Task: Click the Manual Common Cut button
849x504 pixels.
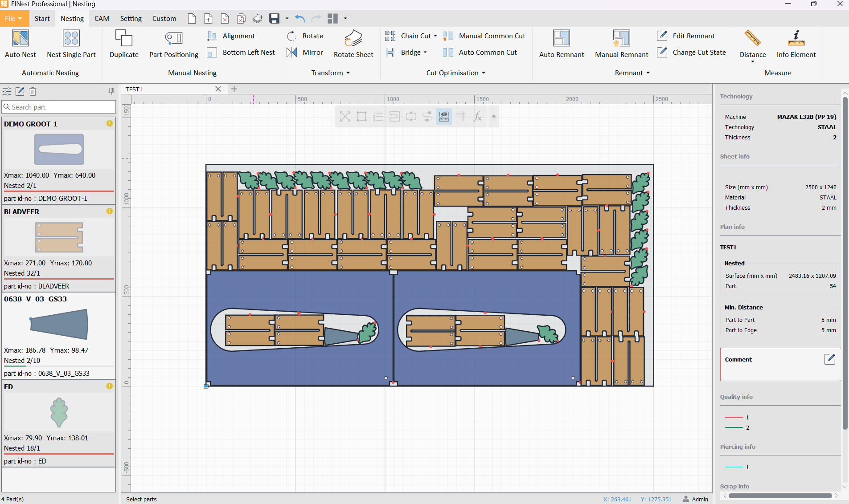Action: tap(492, 36)
